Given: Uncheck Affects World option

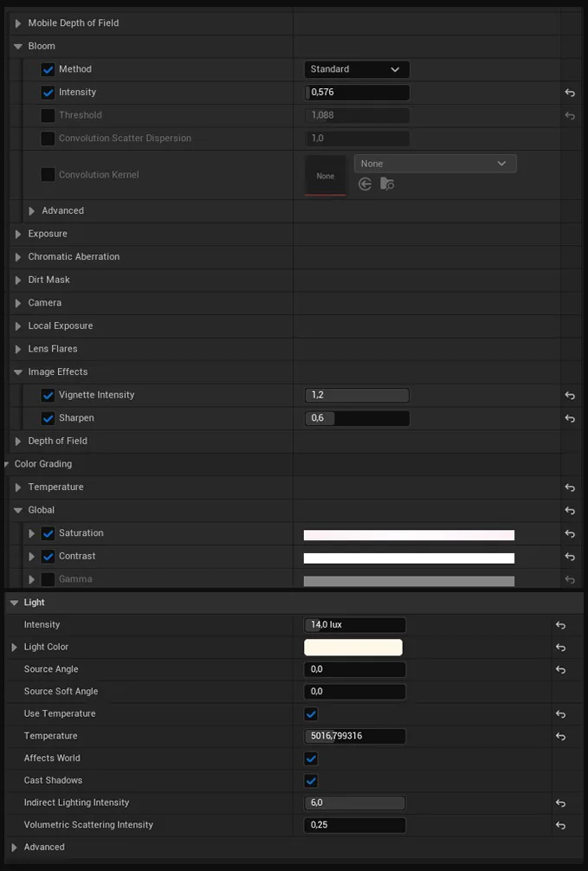Looking at the screenshot, I should pyautogui.click(x=311, y=758).
